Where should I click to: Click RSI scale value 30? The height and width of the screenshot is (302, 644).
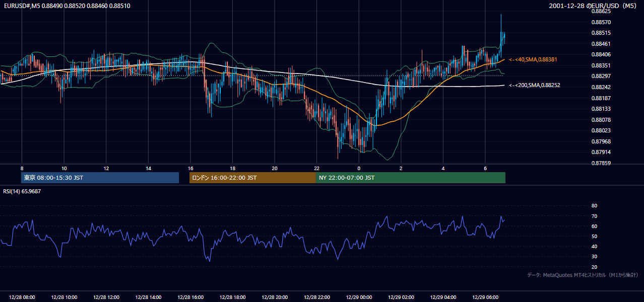tap(594, 257)
